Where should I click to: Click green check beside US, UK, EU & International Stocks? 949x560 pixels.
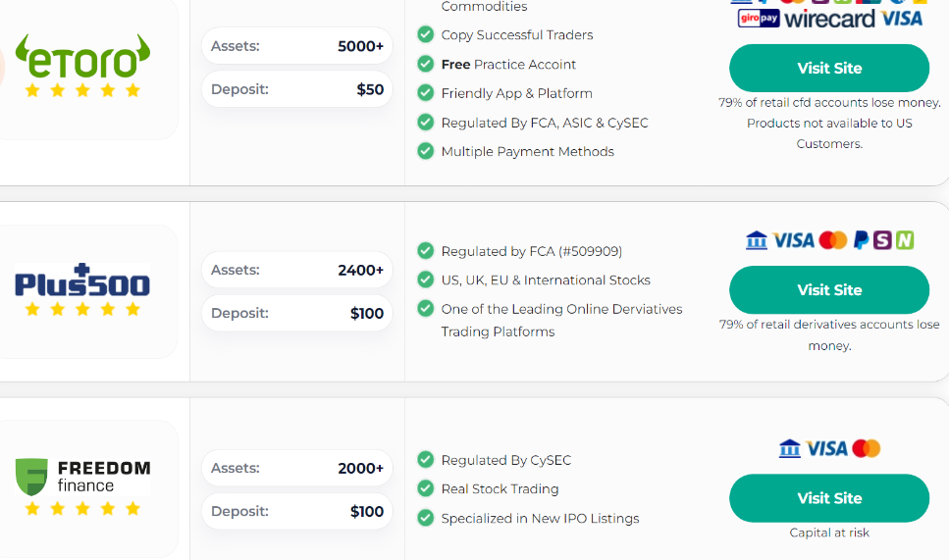pos(426,280)
